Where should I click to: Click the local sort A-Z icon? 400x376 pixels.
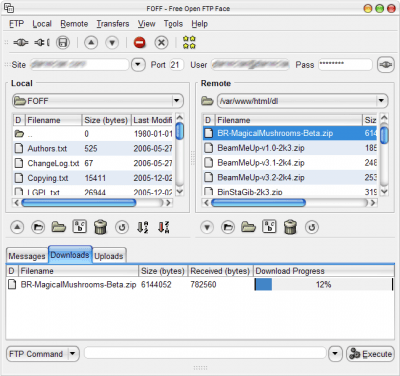(x=143, y=227)
